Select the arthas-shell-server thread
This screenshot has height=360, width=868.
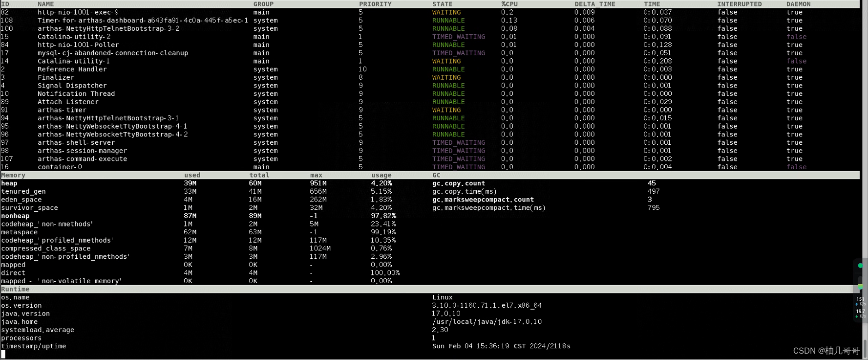(76, 143)
